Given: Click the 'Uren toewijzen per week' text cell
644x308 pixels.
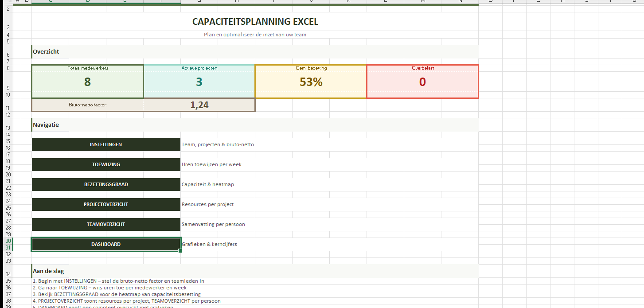Looking at the screenshot, I should click(211, 164).
